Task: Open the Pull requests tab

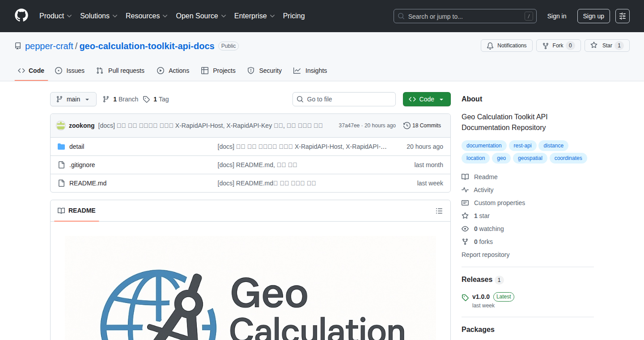Action: [x=121, y=71]
